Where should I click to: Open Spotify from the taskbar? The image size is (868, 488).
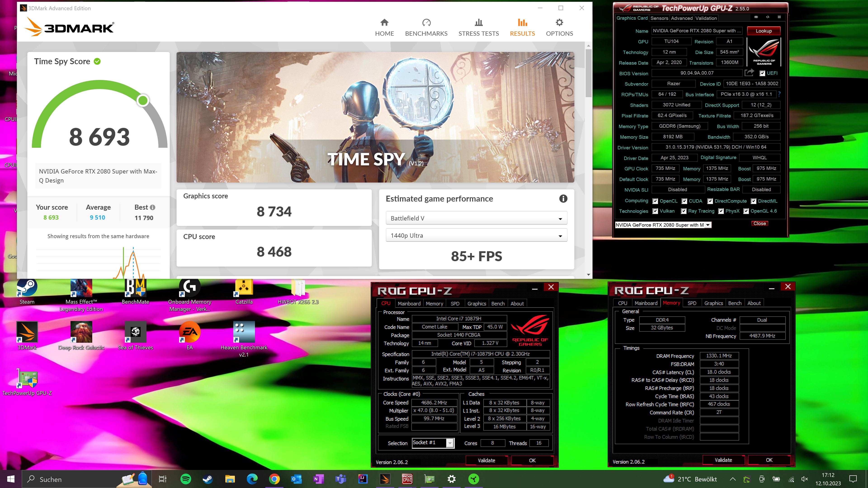186,479
